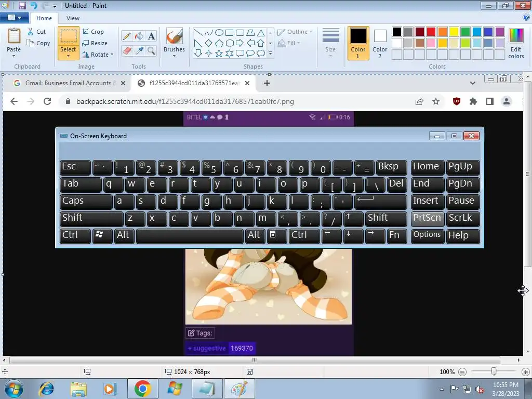Choose the Diamond shape
This screenshot has width=532, height=399.
click(x=209, y=43)
